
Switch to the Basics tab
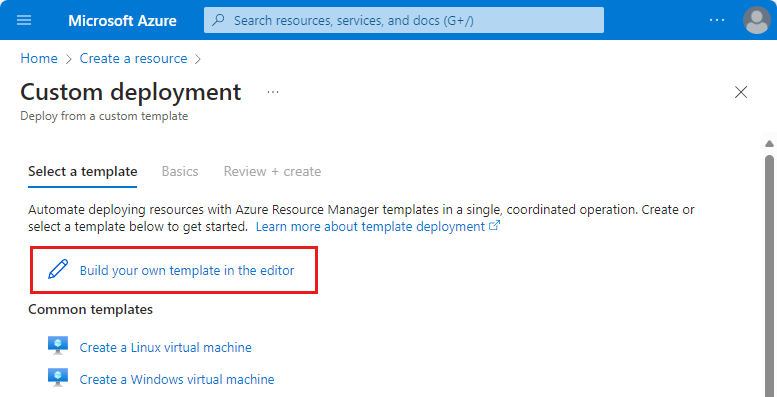180,171
